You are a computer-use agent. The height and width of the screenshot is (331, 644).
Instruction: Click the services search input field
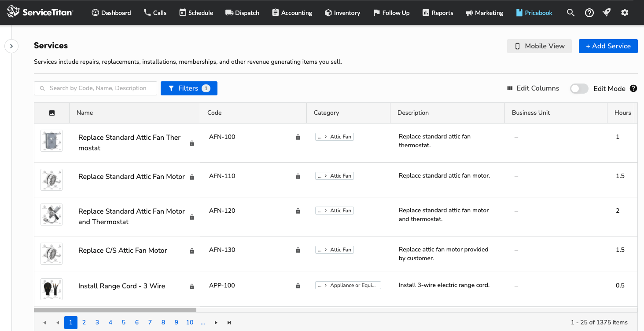tap(98, 88)
